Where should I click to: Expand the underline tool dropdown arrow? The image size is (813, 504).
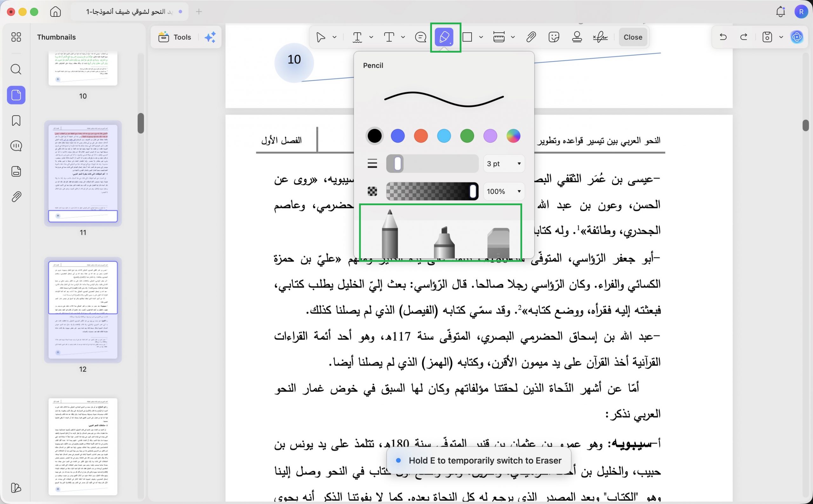point(371,37)
